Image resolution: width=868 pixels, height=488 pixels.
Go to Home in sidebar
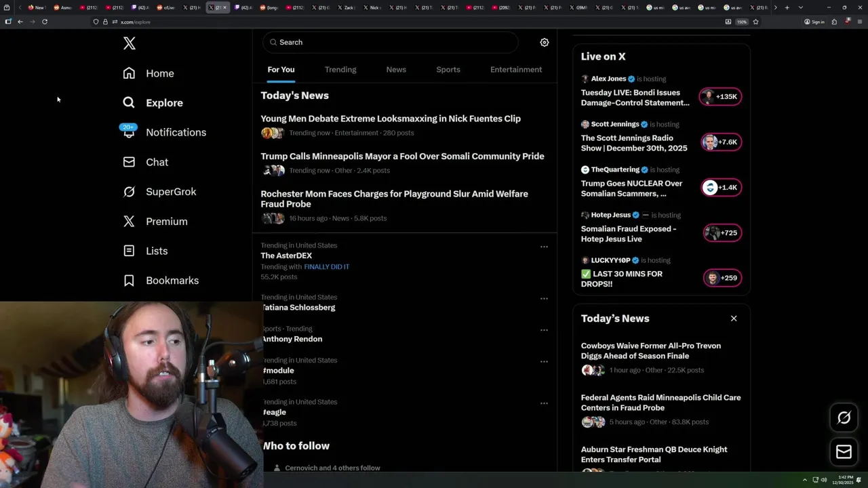149,73
